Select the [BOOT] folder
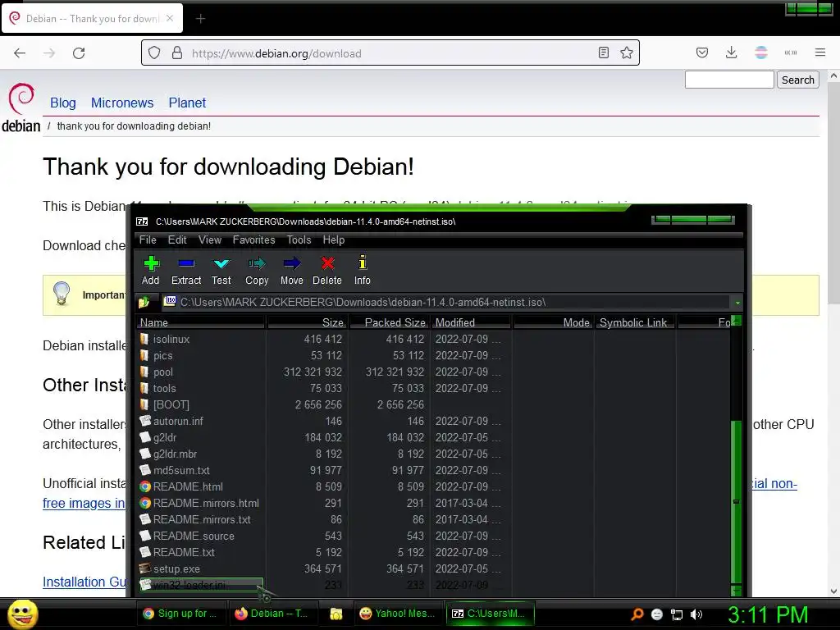 pyautogui.click(x=171, y=404)
